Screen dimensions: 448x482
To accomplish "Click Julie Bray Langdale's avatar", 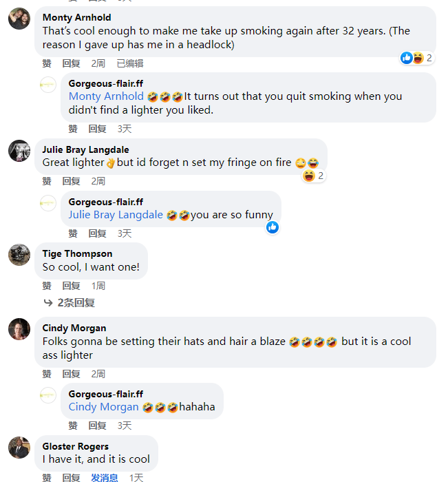I will [x=19, y=151].
